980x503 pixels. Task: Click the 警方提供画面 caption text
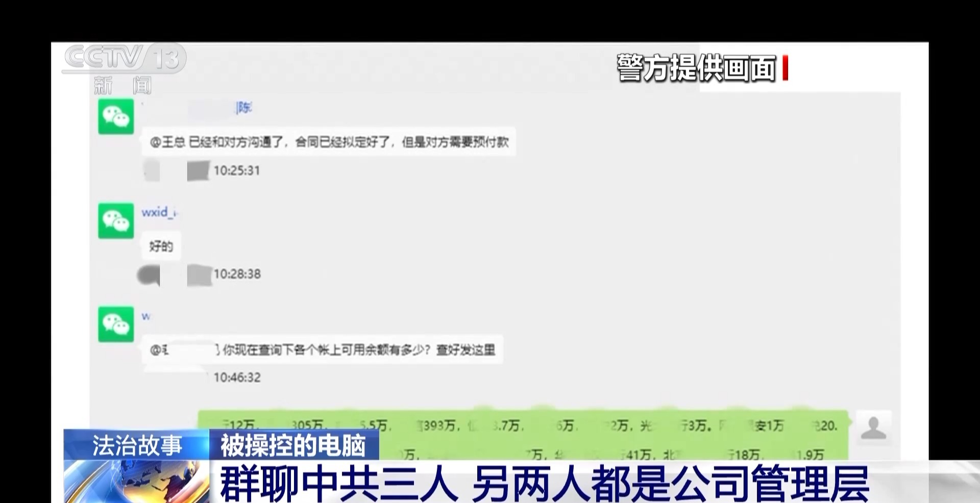tap(696, 68)
